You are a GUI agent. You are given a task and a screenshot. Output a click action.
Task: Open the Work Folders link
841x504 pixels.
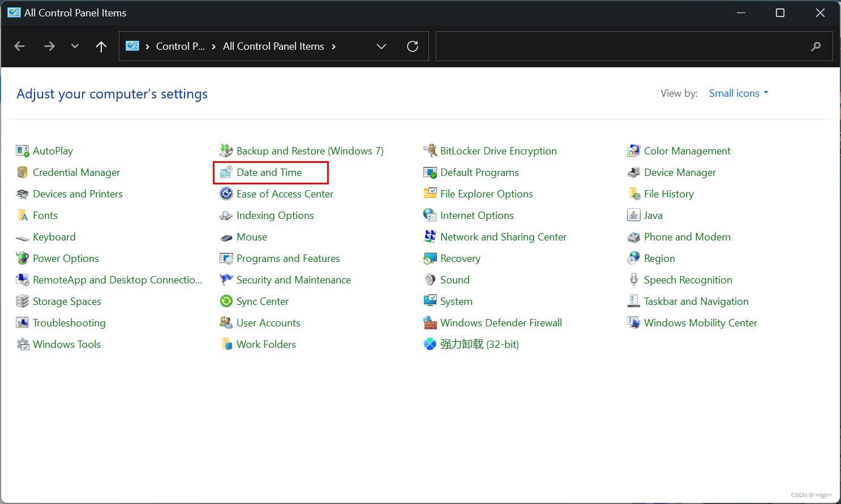[266, 344]
